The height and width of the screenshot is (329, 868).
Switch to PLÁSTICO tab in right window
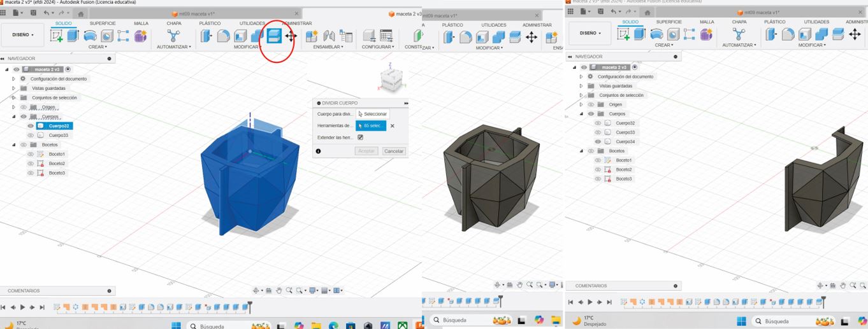[775, 22]
